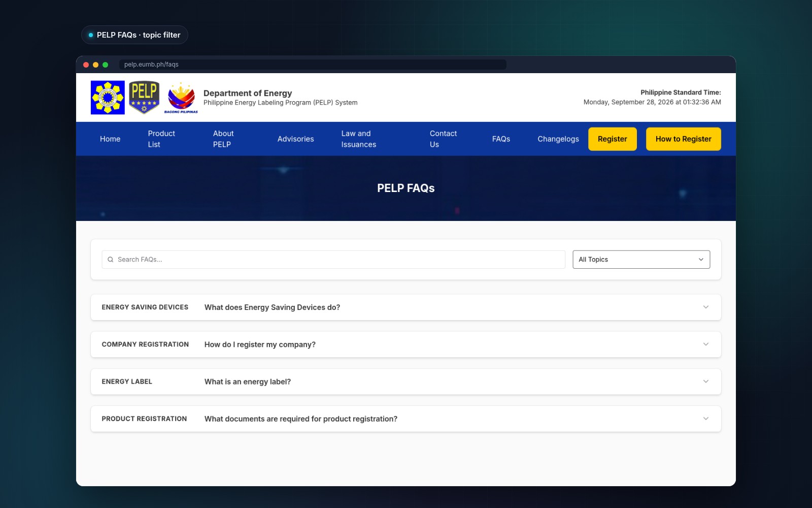The width and height of the screenshot is (812, 508).
Task: Focus the Search FAQs input field
Action: pyautogui.click(x=333, y=260)
